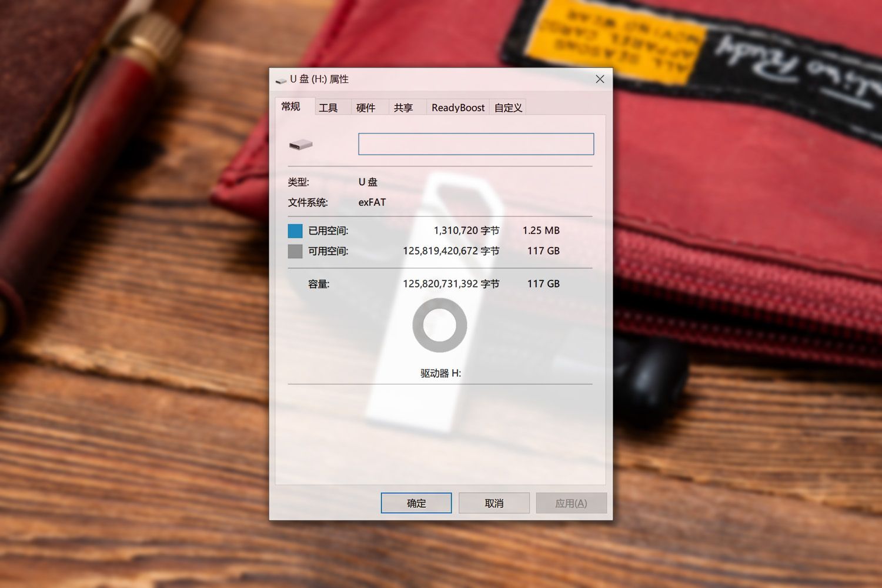The image size is (882, 588).
Task: Click the 125,819,420,672 字节 free space value
Action: tap(451, 251)
